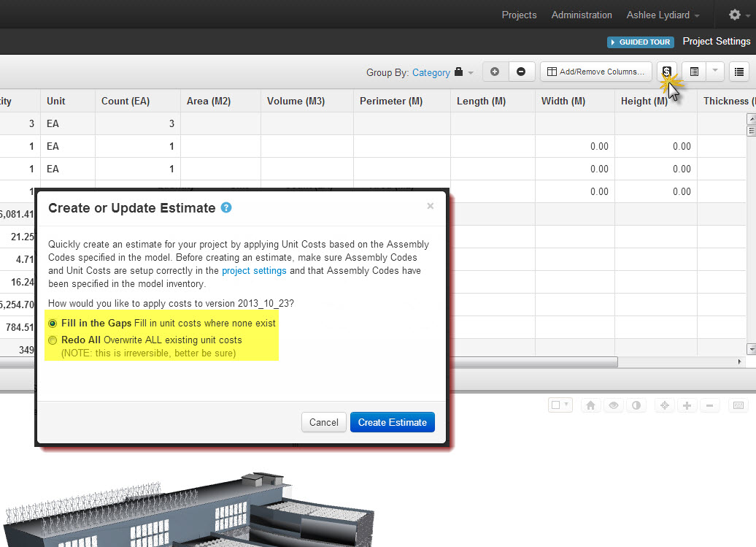The width and height of the screenshot is (756, 547).
Task: Click the vertical scrollbar up arrow
Action: point(751,118)
